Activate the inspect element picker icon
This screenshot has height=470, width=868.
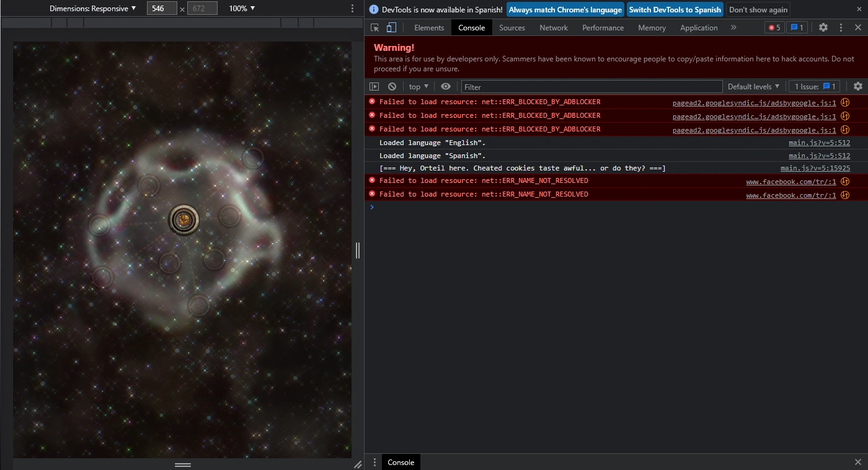[374, 27]
